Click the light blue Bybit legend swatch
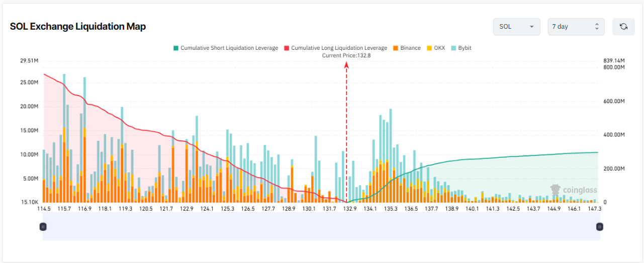The height and width of the screenshot is (263, 644). click(453, 48)
